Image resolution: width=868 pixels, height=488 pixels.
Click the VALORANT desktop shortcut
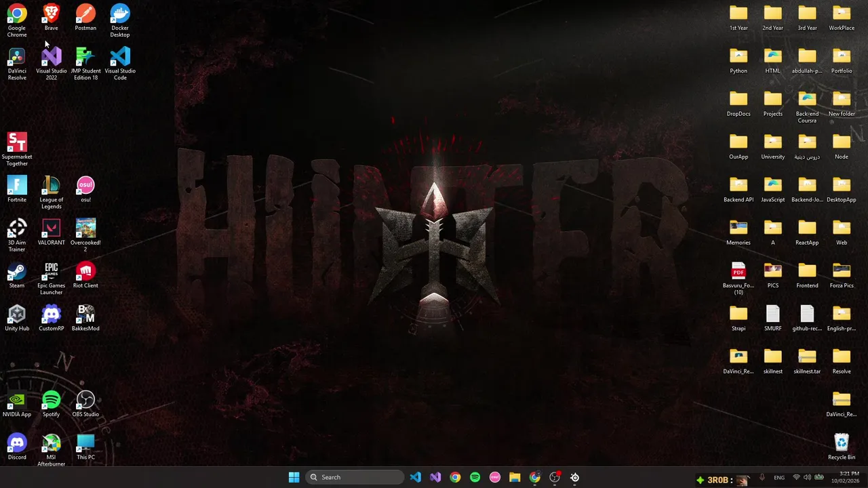[51, 232]
